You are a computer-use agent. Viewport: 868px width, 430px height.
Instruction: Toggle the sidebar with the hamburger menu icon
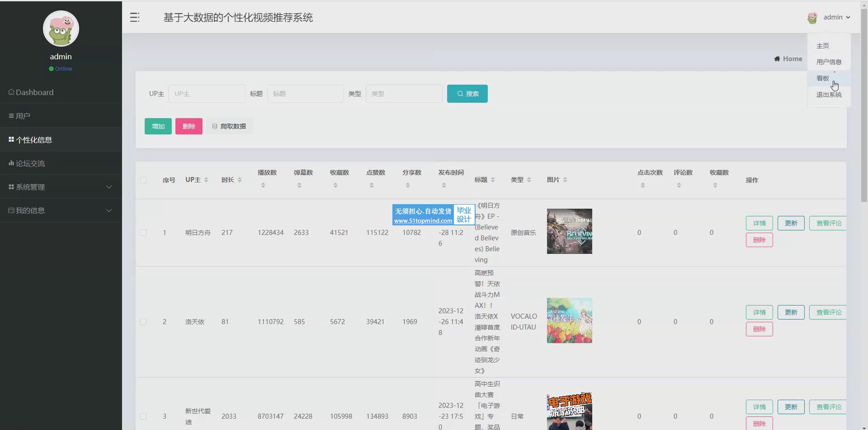click(135, 18)
